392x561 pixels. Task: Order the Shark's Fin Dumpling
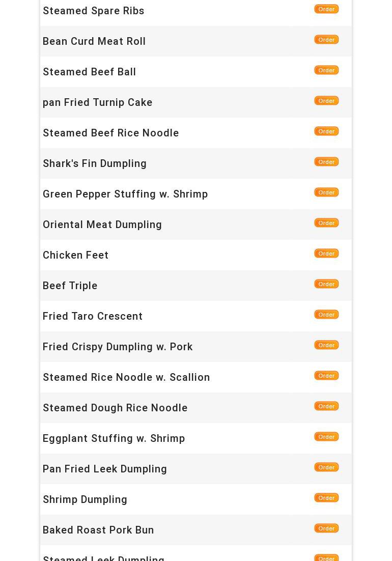[326, 162]
